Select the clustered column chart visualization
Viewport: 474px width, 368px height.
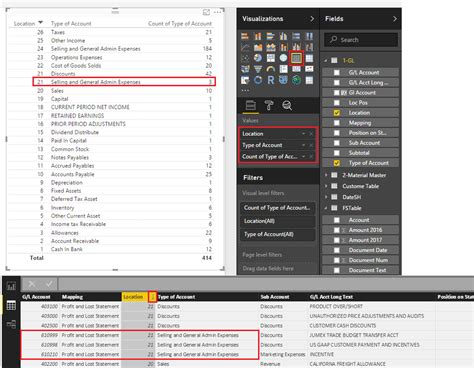[x=283, y=36]
